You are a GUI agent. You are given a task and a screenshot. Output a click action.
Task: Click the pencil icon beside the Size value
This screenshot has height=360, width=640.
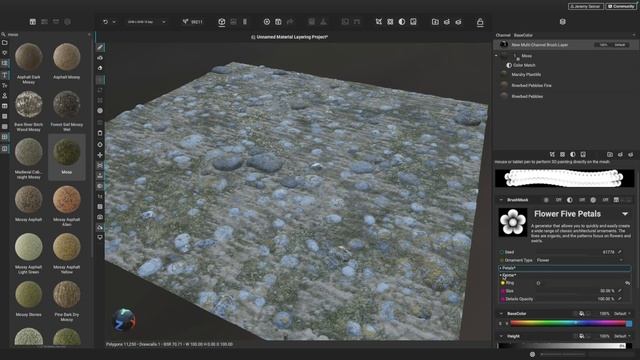pos(620,291)
